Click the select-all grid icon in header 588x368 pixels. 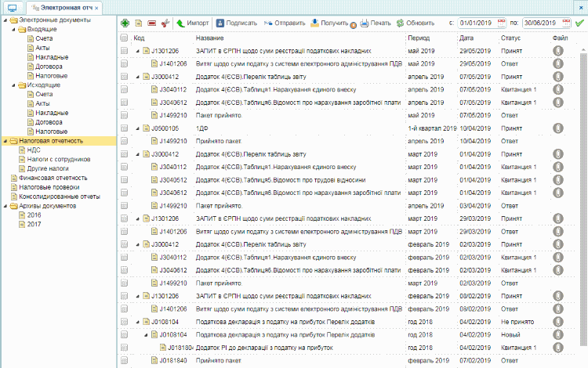[x=124, y=38]
